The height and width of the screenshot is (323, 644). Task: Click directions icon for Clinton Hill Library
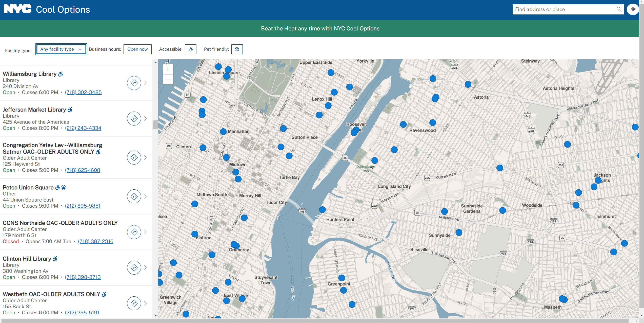tap(134, 267)
